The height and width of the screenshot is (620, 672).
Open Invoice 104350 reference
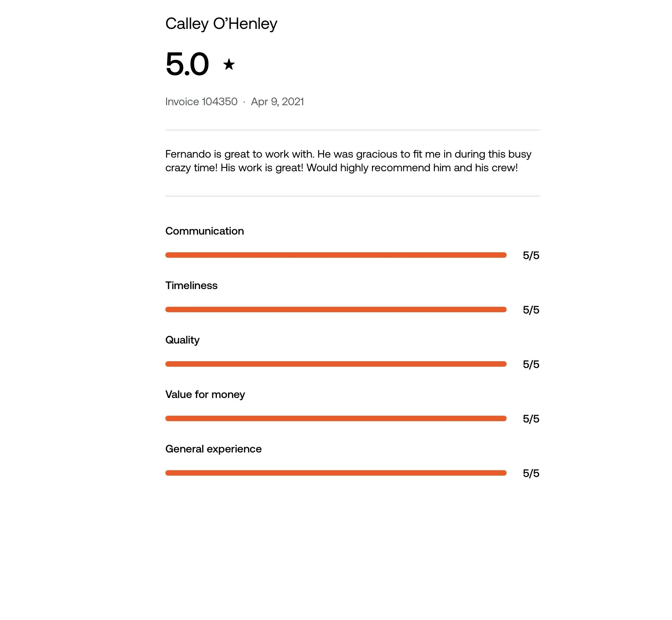tap(201, 101)
